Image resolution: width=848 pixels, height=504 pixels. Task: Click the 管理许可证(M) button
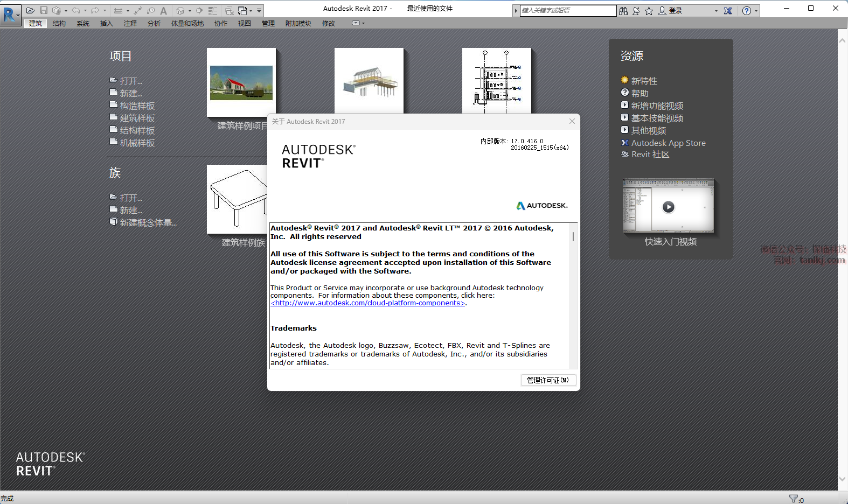pos(548,380)
